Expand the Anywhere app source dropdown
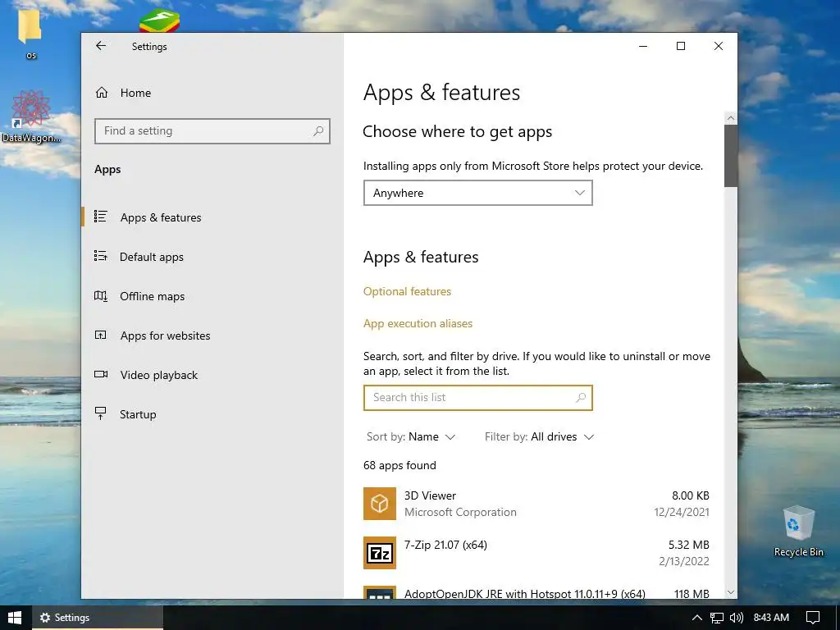 478,193
